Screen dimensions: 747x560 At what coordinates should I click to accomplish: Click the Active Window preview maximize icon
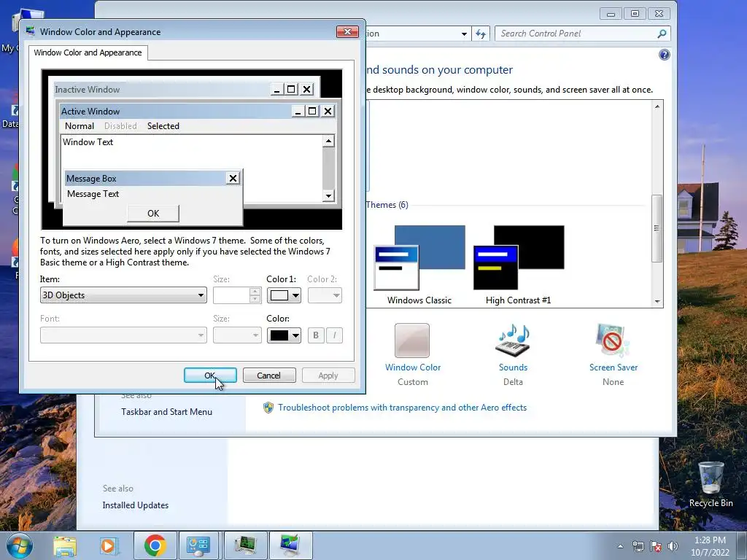point(312,111)
